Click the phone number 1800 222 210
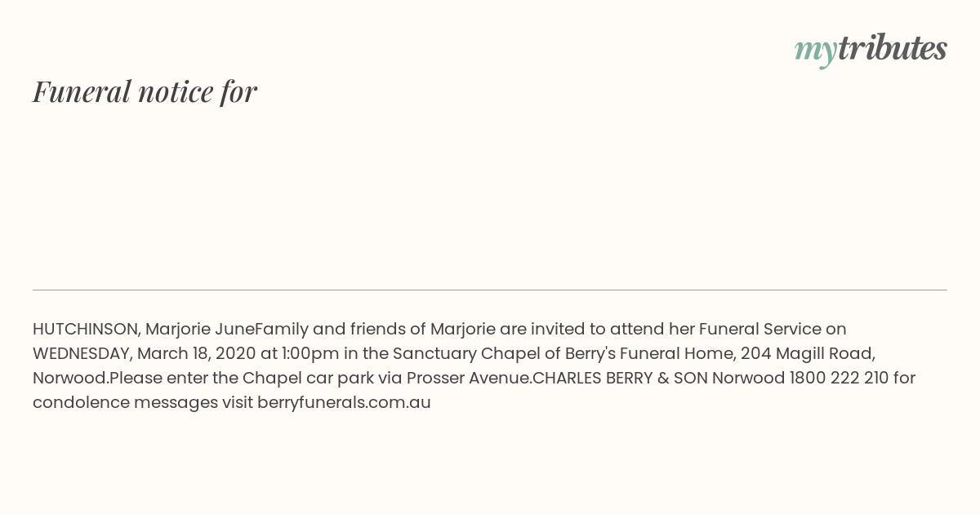 pos(839,378)
